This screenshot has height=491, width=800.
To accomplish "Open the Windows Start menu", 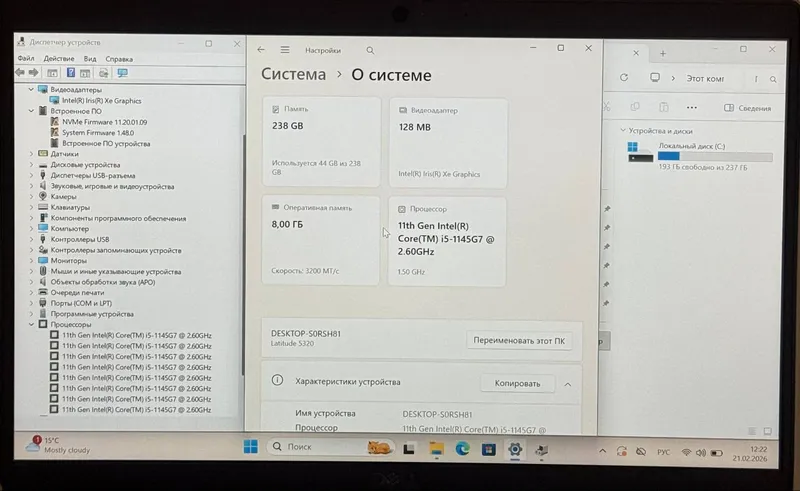I will (251, 447).
